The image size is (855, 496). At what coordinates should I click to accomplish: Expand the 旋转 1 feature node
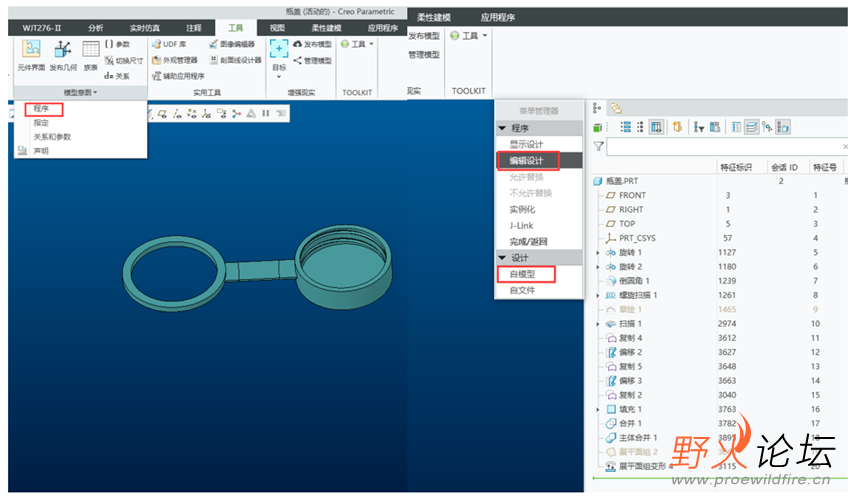(x=598, y=253)
